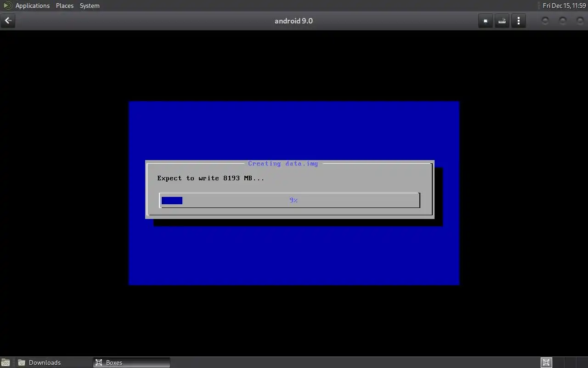
Task: Click the last window control in headerbar
Action: [x=580, y=21]
